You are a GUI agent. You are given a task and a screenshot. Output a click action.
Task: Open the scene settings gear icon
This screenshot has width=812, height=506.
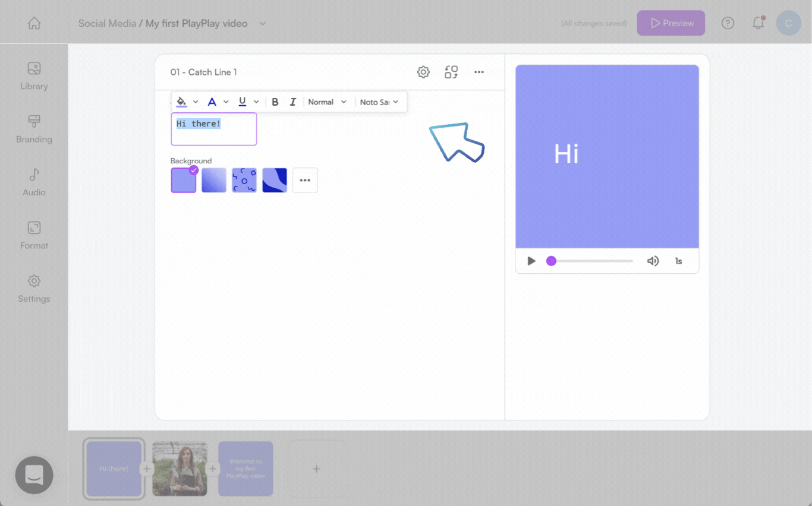coord(423,72)
